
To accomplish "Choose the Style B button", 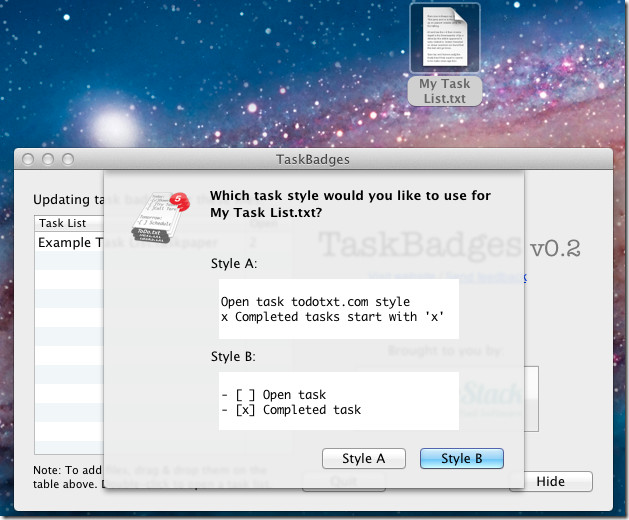I will (461, 458).
